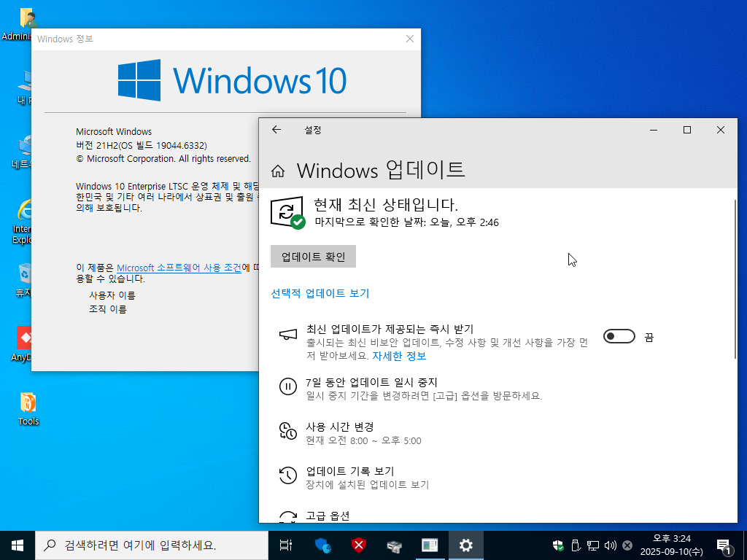The height and width of the screenshot is (560, 747).
Task: Open 선택적 업데이트 보기 link
Action: coord(320,293)
